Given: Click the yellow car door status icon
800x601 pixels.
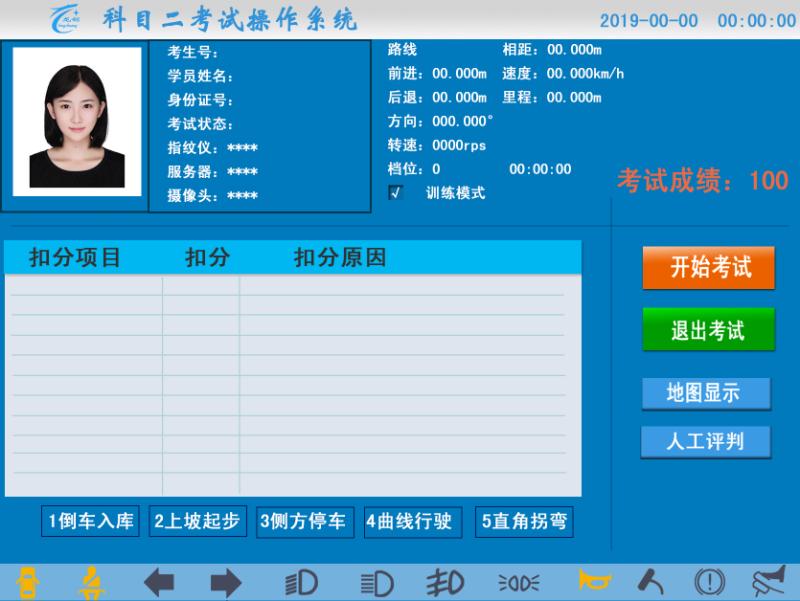Looking at the screenshot, I should tap(28, 582).
